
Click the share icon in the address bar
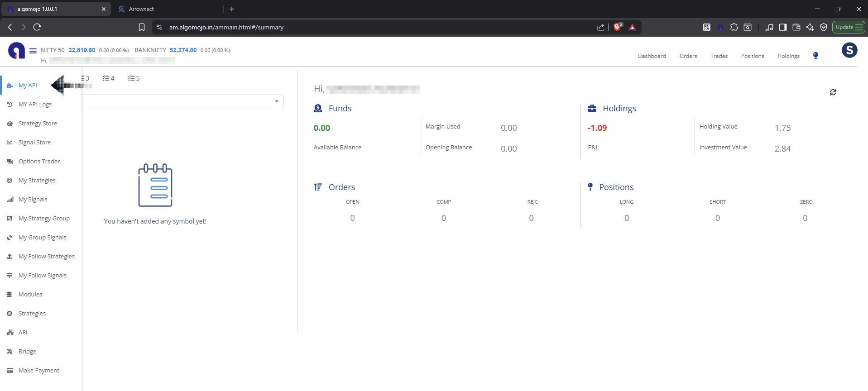click(601, 27)
